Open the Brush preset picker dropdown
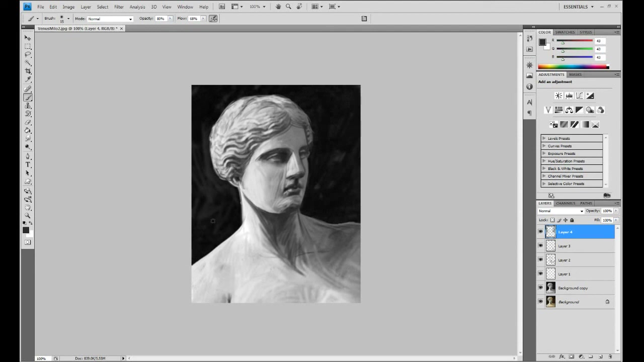Image resolution: width=644 pixels, height=362 pixels. coord(68,19)
